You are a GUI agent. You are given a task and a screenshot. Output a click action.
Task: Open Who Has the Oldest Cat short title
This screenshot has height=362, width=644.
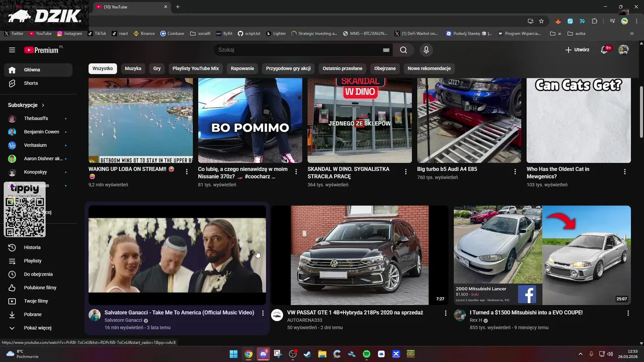pyautogui.click(x=558, y=172)
